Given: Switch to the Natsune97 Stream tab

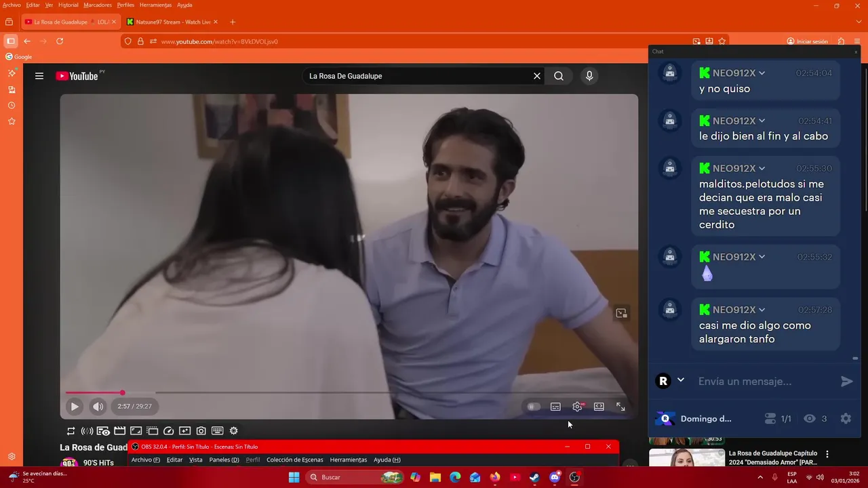Looking at the screenshot, I should click(x=172, y=22).
